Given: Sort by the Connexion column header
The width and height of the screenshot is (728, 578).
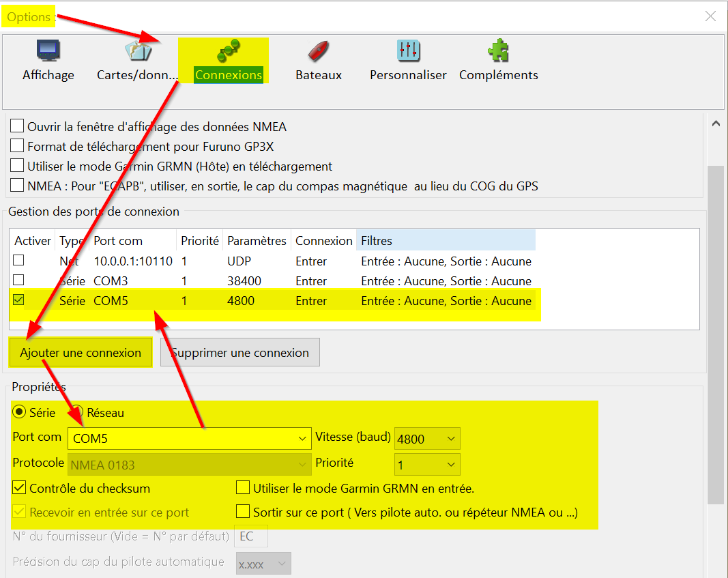Looking at the screenshot, I should click(x=324, y=241).
